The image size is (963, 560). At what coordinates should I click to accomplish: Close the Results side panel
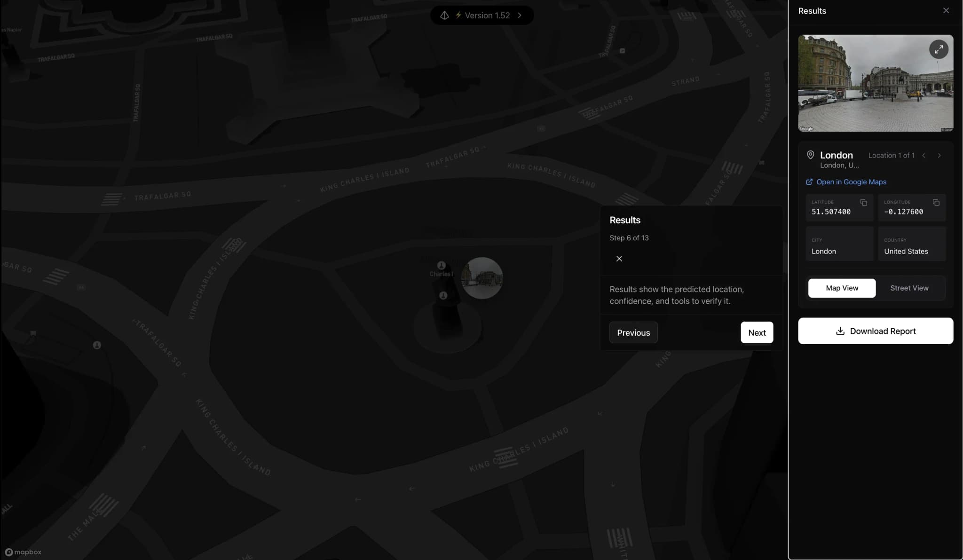(x=946, y=10)
